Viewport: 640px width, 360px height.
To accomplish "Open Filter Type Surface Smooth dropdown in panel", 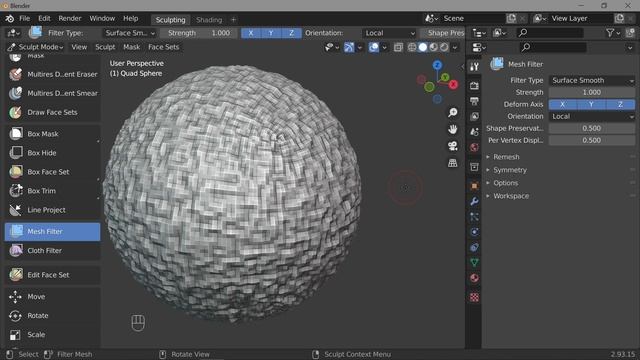I will click(591, 80).
